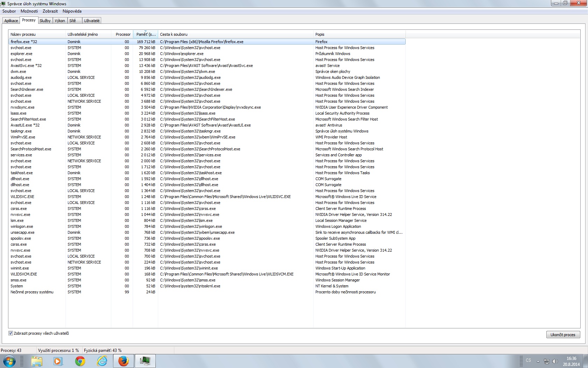Open the Nápověda menu
588x368 pixels.
pyautogui.click(x=72, y=11)
